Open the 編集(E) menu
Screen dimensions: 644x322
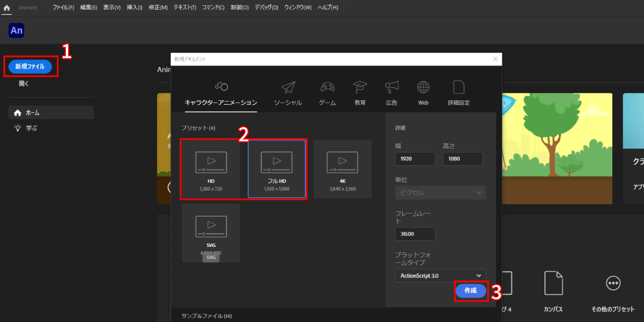(x=89, y=8)
